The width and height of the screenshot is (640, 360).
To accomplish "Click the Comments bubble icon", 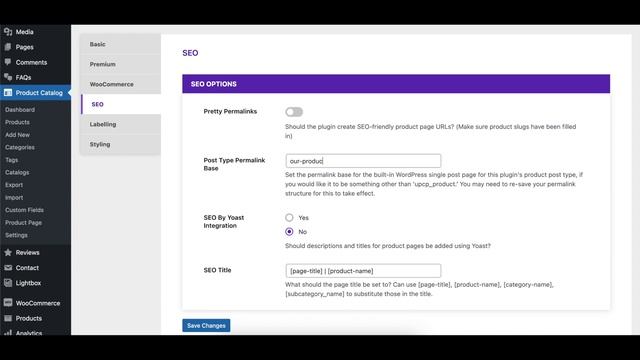I will tap(8, 62).
